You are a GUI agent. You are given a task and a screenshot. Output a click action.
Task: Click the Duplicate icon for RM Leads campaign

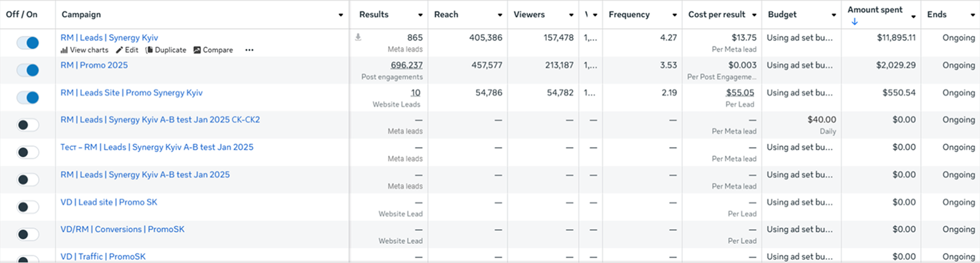tap(149, 51)
